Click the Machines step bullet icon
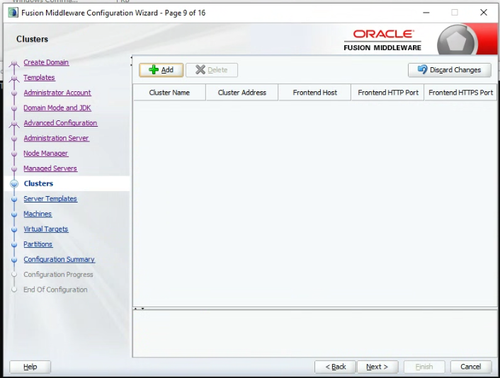 pyautogui.click(x=14, y=214)
